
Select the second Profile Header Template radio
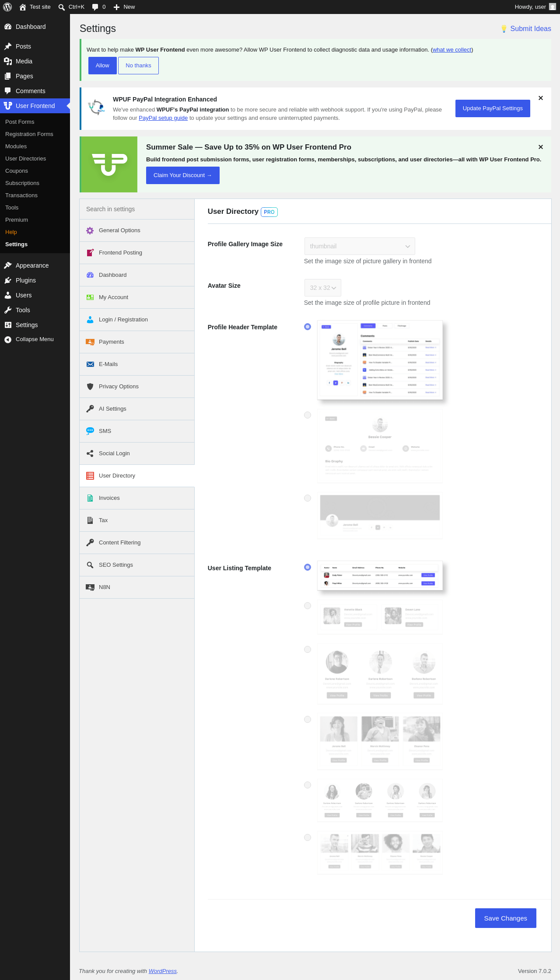click(x=308, y=415)
